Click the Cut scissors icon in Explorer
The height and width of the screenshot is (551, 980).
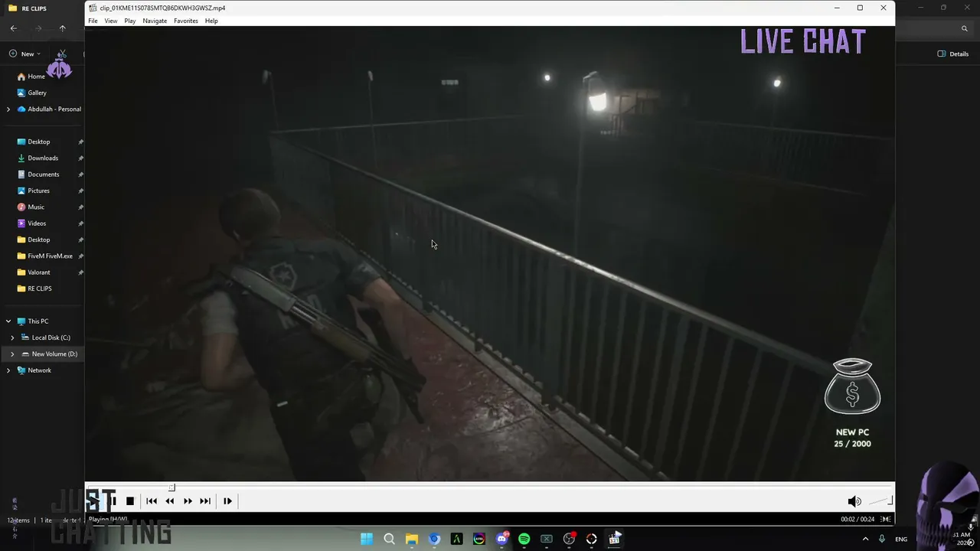(x=62, y=54)
